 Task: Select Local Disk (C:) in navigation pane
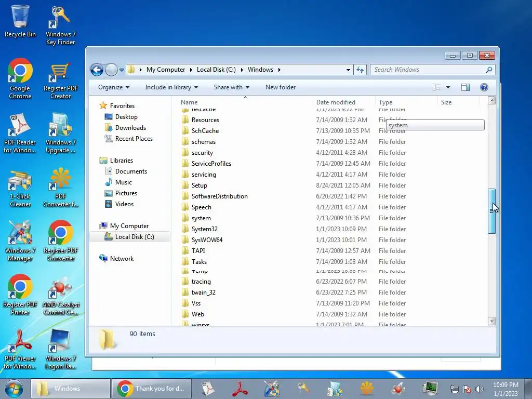click(x=129, y=237)
